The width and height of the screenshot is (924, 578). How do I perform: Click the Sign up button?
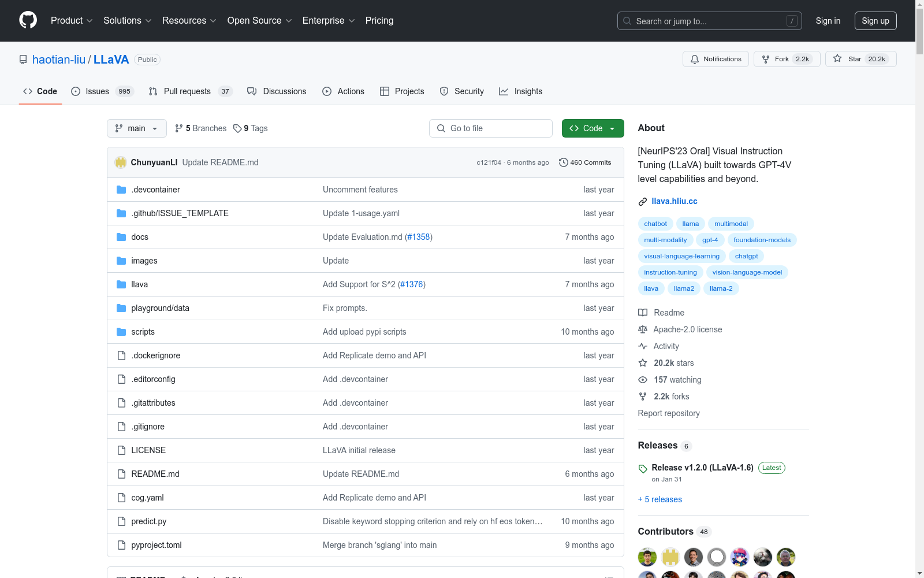pos(875,21)
